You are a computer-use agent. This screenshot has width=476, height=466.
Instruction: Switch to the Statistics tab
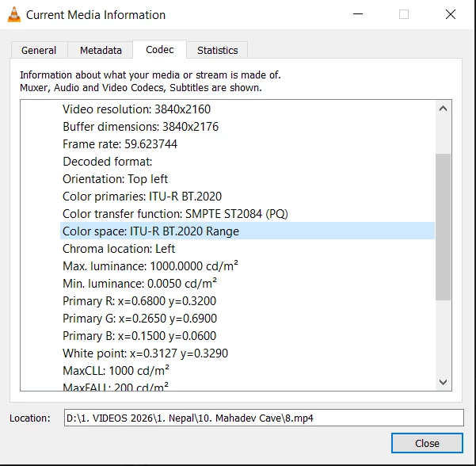(217, 50)
